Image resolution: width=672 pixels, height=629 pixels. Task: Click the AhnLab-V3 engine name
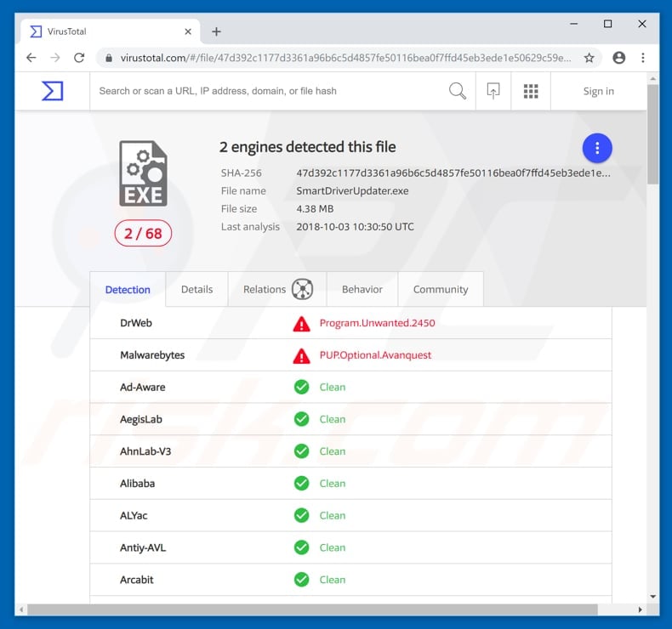point(145,451)
